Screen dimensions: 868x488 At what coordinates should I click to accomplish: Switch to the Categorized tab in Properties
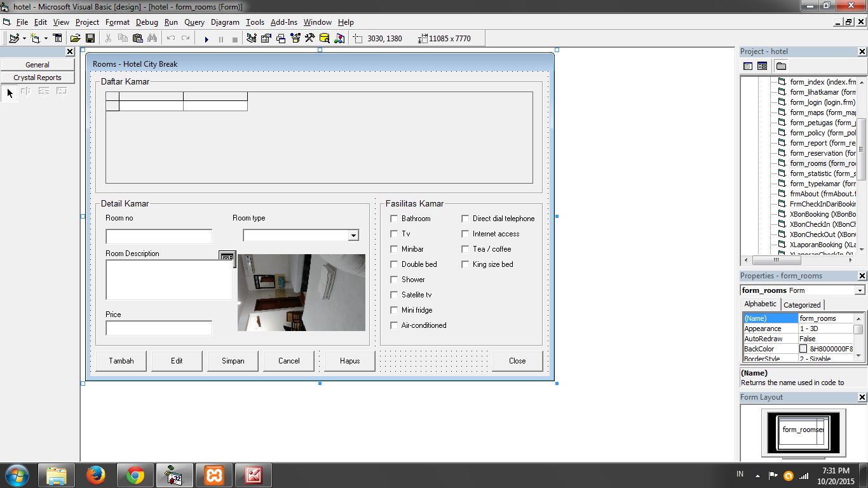[802, 305]
